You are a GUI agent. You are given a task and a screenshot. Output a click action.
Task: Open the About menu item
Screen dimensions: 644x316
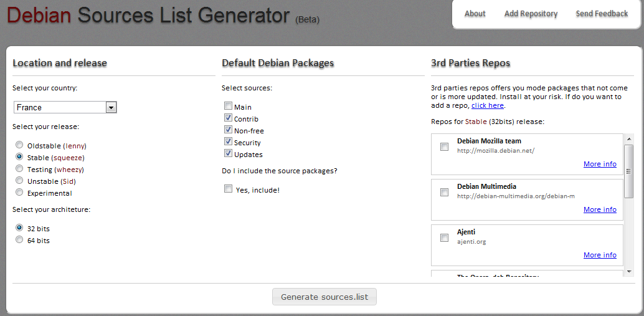click(x=475, y=14)
